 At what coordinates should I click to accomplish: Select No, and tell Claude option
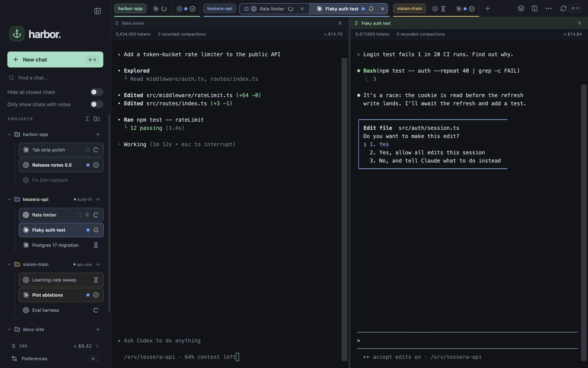tap(435, 161)
